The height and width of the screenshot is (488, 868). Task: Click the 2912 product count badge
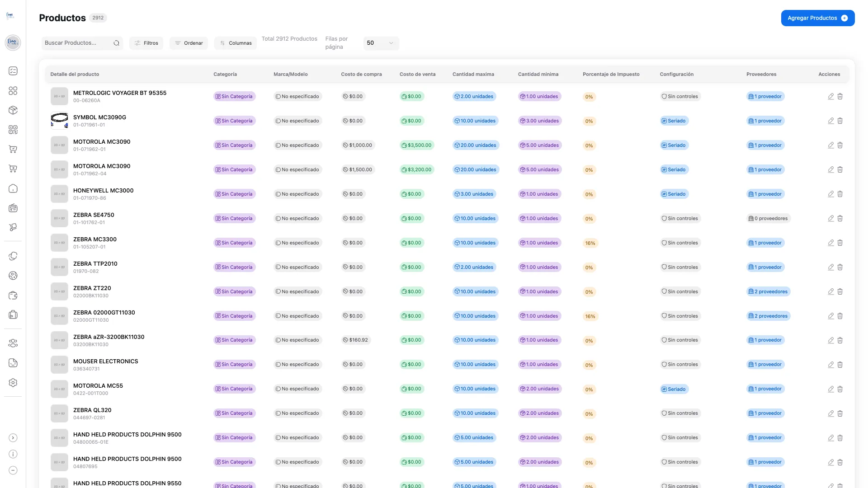tap(98, 18)
